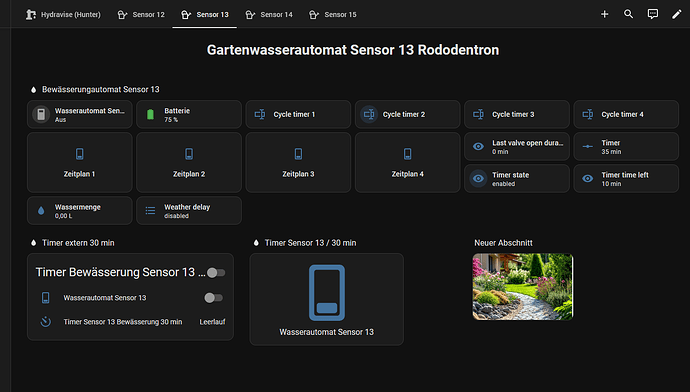
Task: Open the Hydravise (Hunter) tab
Action: point(63,15)
